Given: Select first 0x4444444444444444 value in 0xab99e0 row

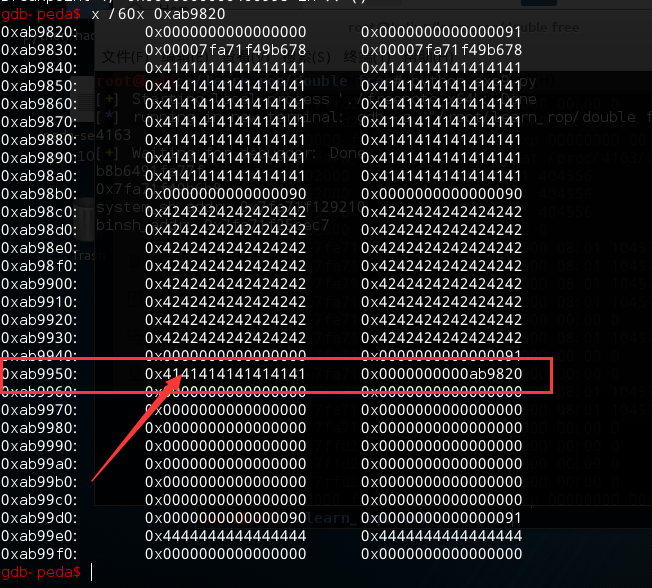Looking at the screenshot, I should pos(225,535).
